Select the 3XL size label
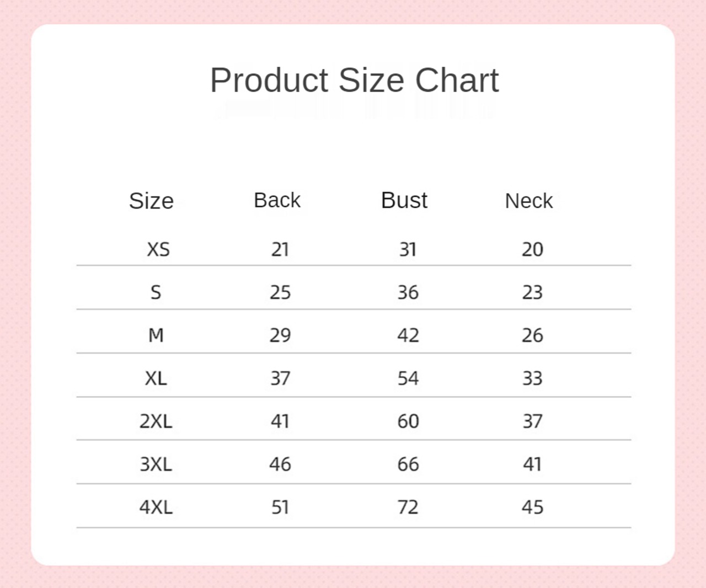 pyautogui.click(x=156, y=464)
